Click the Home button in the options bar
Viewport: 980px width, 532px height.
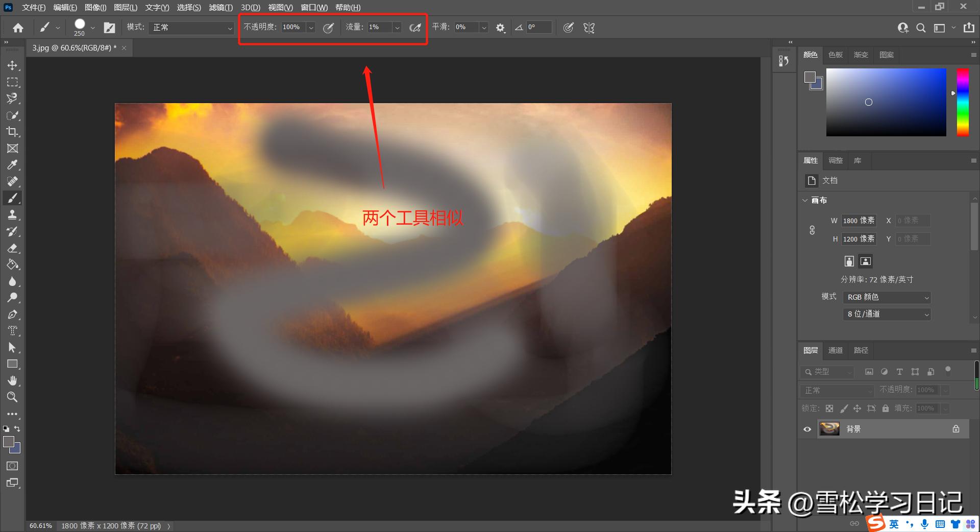point(18,28)
